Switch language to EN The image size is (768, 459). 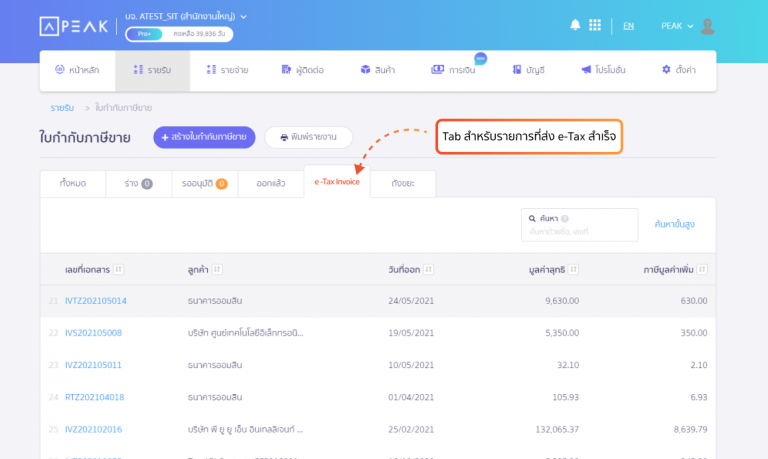pos(628,26)
